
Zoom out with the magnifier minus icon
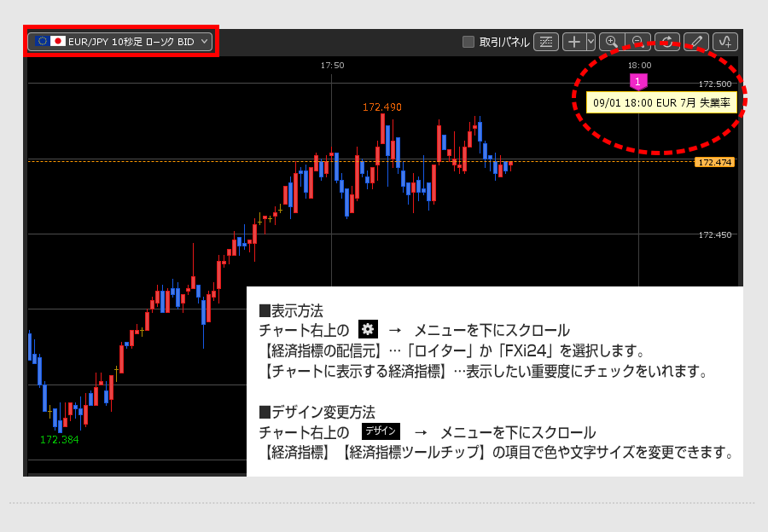pos(637,42)
